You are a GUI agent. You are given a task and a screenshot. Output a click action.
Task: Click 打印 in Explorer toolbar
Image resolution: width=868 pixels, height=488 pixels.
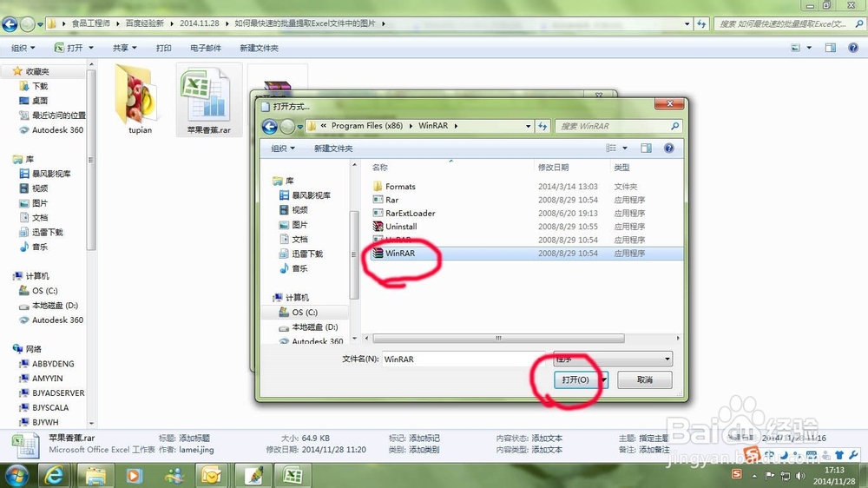163,48
